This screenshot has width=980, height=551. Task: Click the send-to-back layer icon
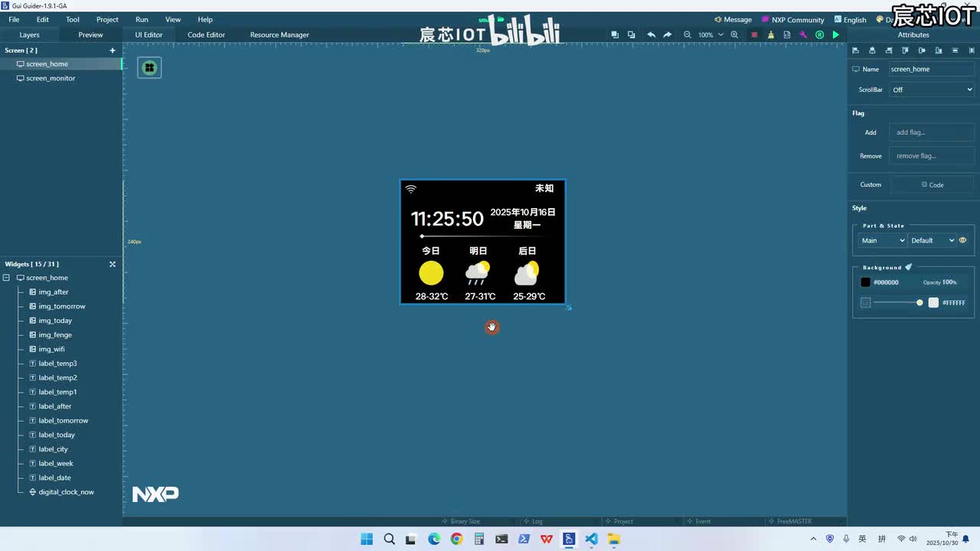pyautogui.click(x=631, y=34)
